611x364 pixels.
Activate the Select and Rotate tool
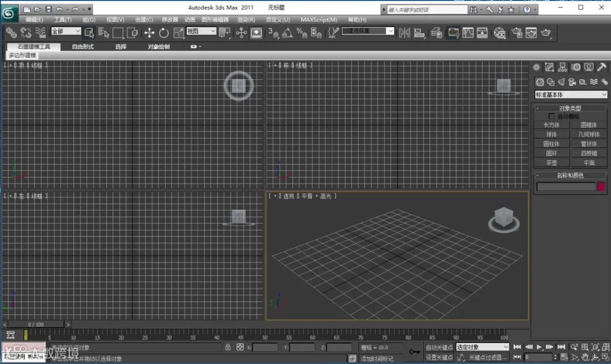tap(164, 33)
